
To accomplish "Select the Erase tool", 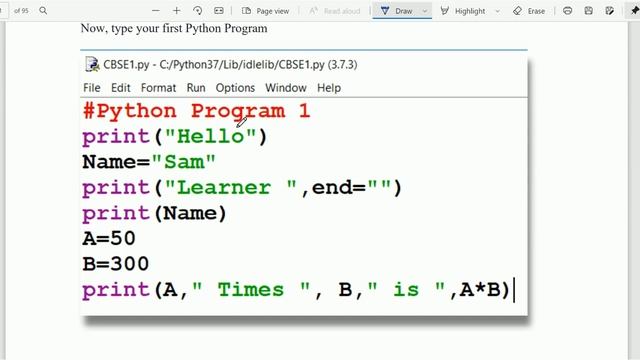I will [x=529, y=11].
